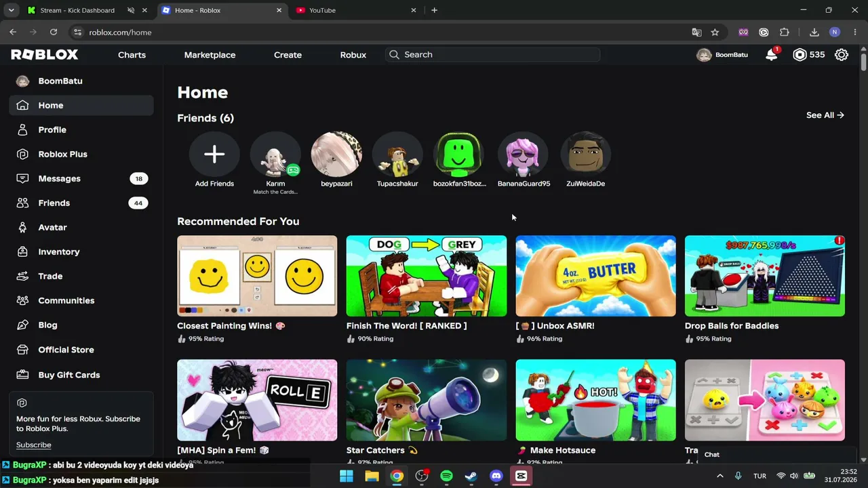The width and height of the screenshot is (868, 488).
Task: Open the Chrome extensions puzzle icon
Action: pos(785,33)
